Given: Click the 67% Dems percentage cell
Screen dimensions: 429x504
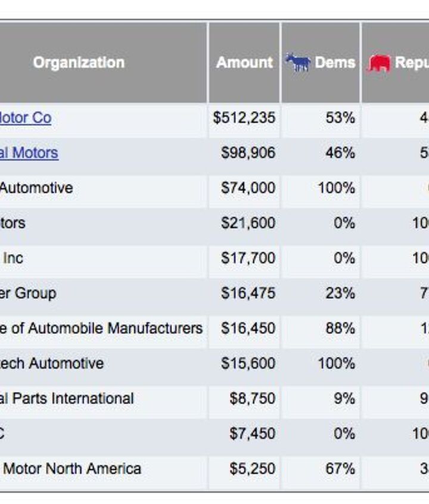Looking at the screenshot, I should (340, 469).
